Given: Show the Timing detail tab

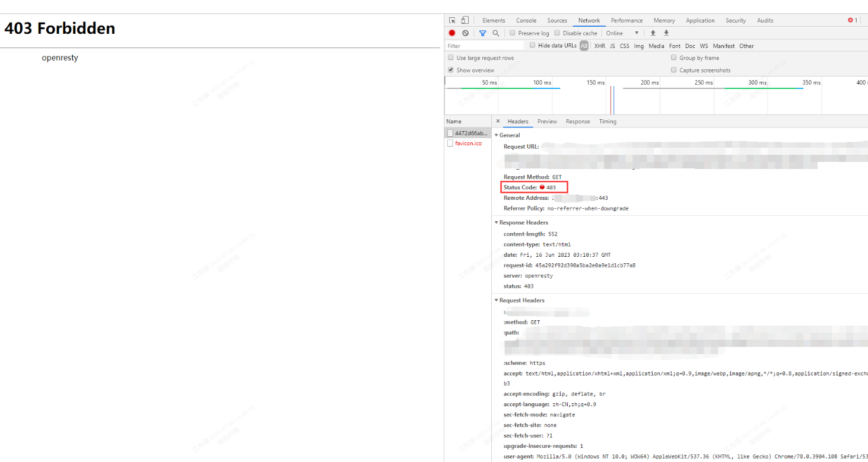Looking at the screenshot, I should [608, 122].
